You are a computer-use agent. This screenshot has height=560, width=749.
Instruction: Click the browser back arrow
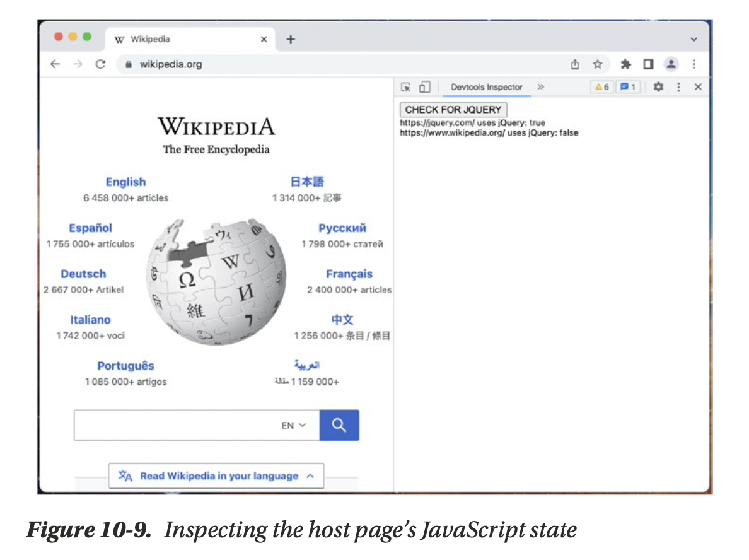point(55,64)
